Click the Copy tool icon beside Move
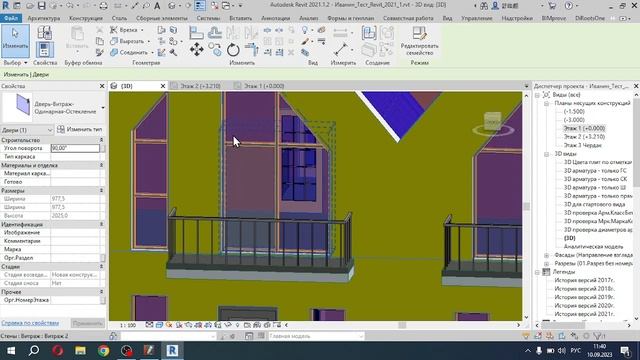 click(215, 50)
